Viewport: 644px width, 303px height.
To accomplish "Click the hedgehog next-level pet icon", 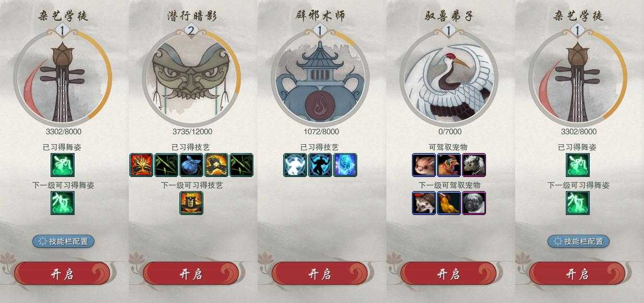I will [424, 203].
